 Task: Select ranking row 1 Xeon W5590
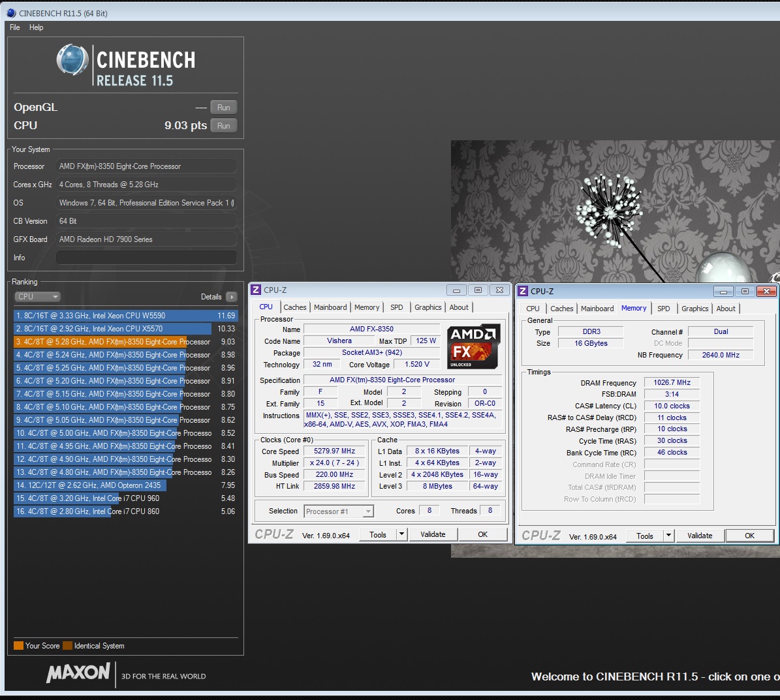(125, 316)
